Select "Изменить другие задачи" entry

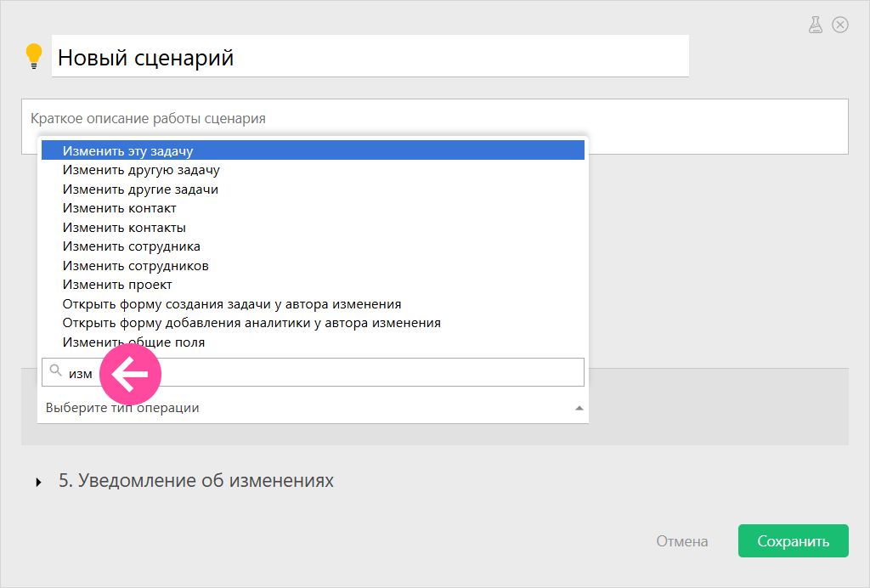(313, 189)
